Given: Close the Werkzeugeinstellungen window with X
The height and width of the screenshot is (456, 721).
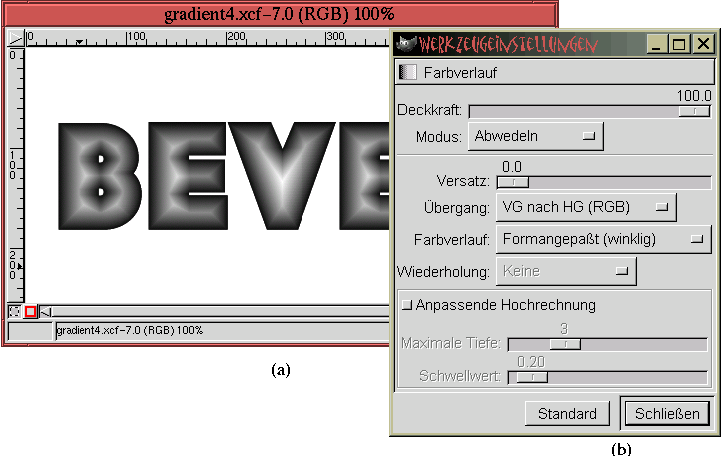Looking at the screenshot, I should click(x=703, y=44).
